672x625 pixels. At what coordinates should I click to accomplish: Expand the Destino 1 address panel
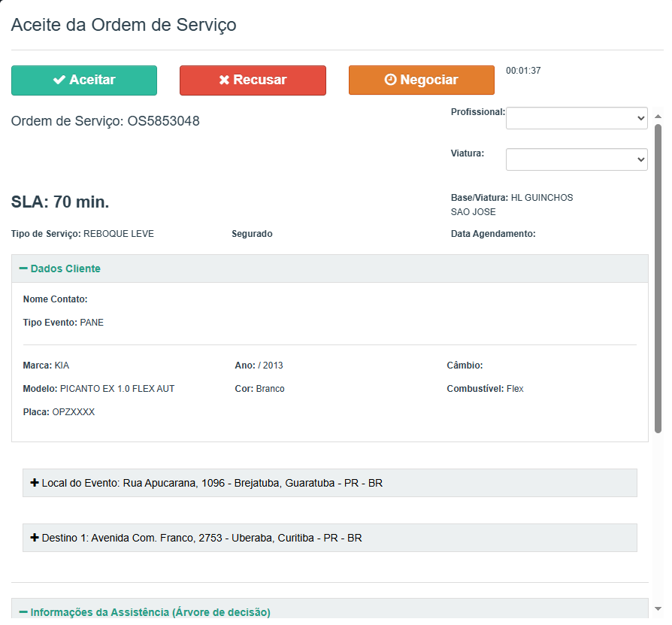pyautogui.click(x=201, y=538)
